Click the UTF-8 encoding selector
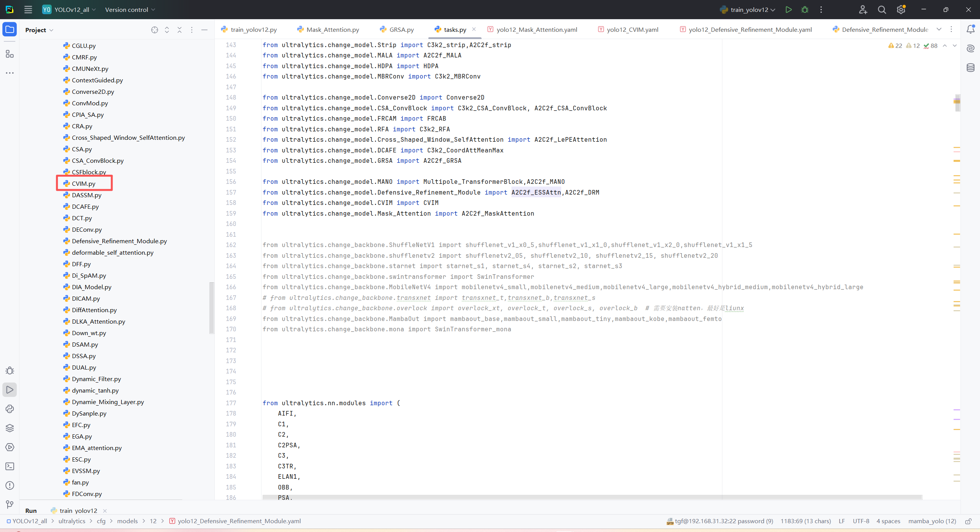Screen dimensions: 980x532 pos(861,521)
